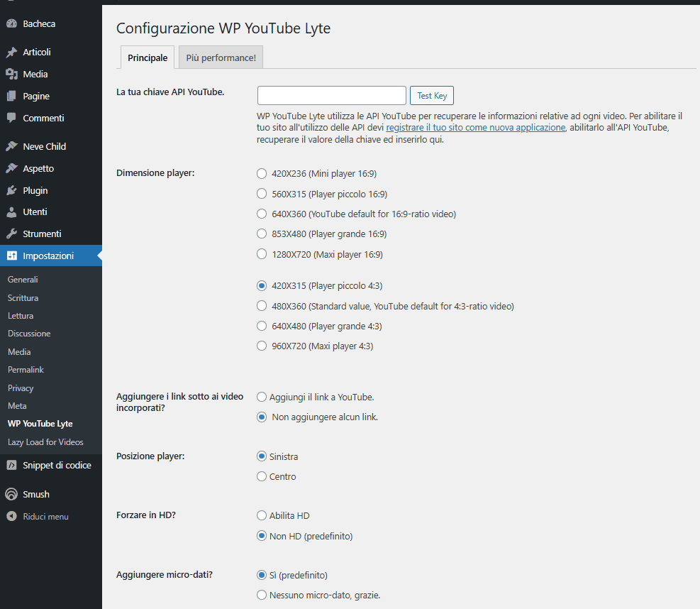Open Generali settings submenu
The height and width of the screenshot is (609, 700).
click(x=23, y=280)
